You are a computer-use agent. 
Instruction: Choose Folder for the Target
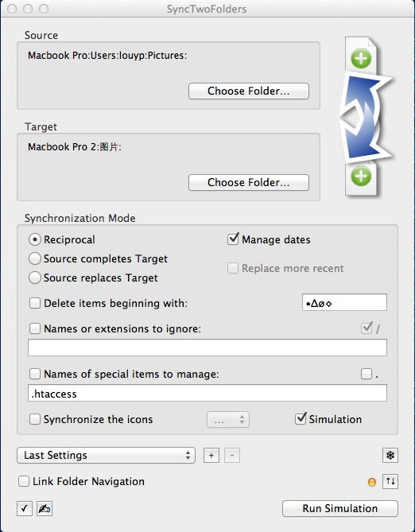point(249,183)
